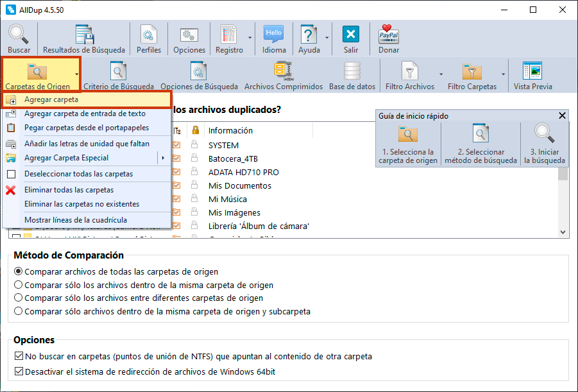The width and height of the screenshot is (578, 392).
Task: Open Opciones settings icon
Action: pyautogui.click(x=189, y=35)
